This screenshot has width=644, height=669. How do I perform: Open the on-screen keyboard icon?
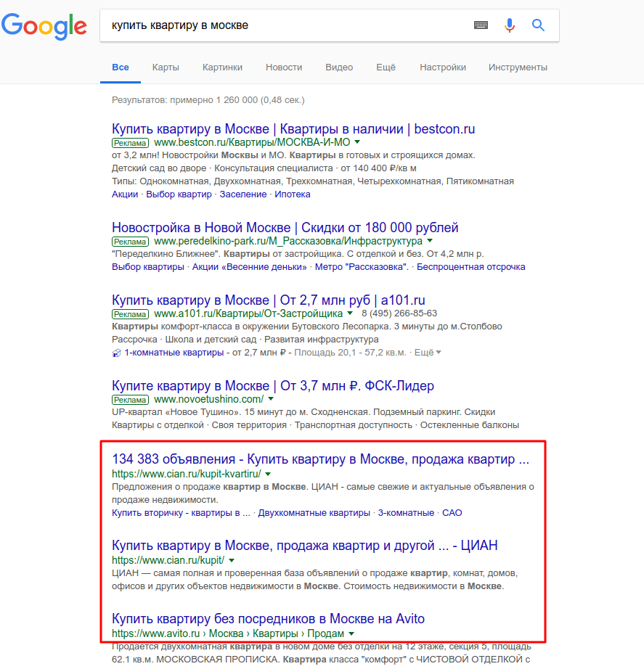point(480,25)
